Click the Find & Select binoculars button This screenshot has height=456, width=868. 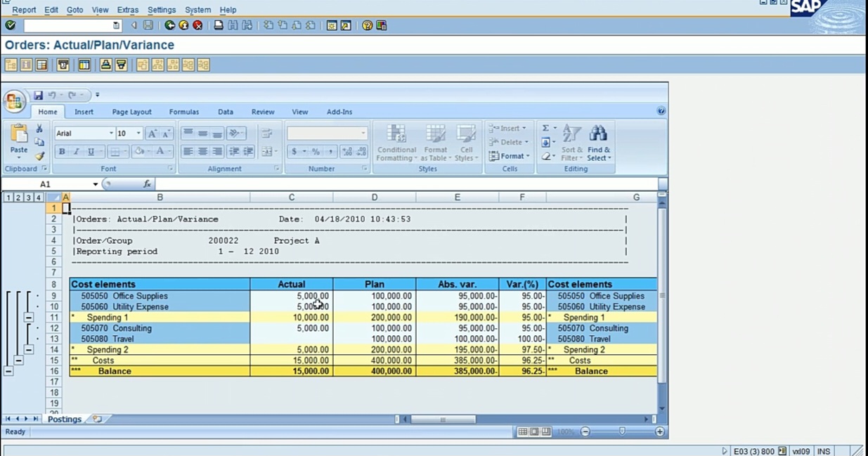pos(599,143)
